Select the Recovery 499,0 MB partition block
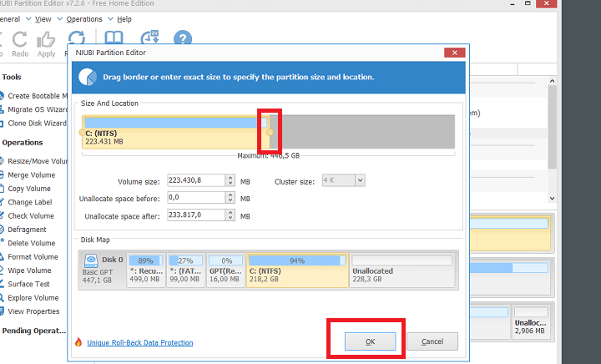The width and height of the screenshot is (601, 364). [x=146, y=270]
